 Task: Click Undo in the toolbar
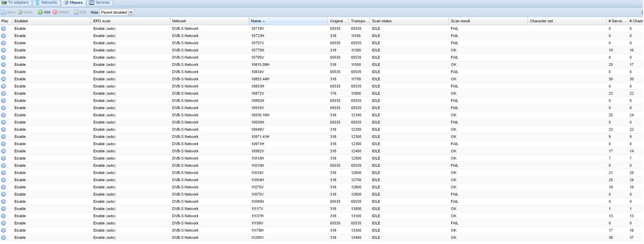point(25,12)
